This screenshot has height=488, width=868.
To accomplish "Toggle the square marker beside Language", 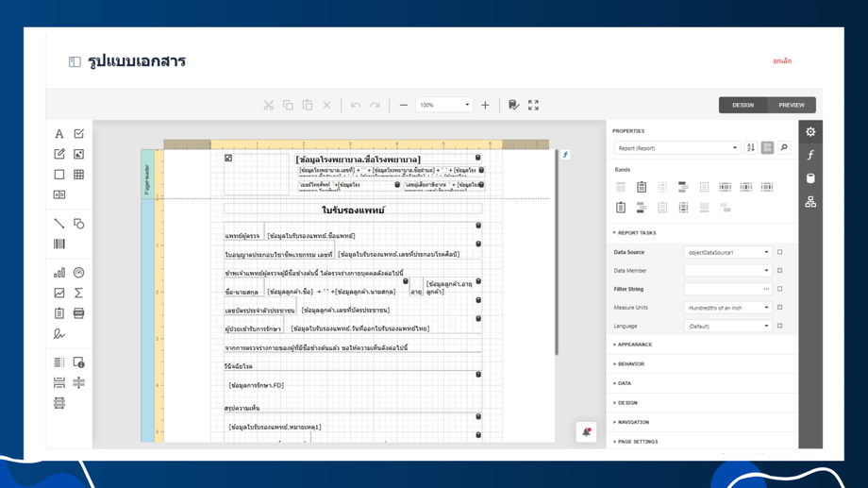I will coord(779,326).
